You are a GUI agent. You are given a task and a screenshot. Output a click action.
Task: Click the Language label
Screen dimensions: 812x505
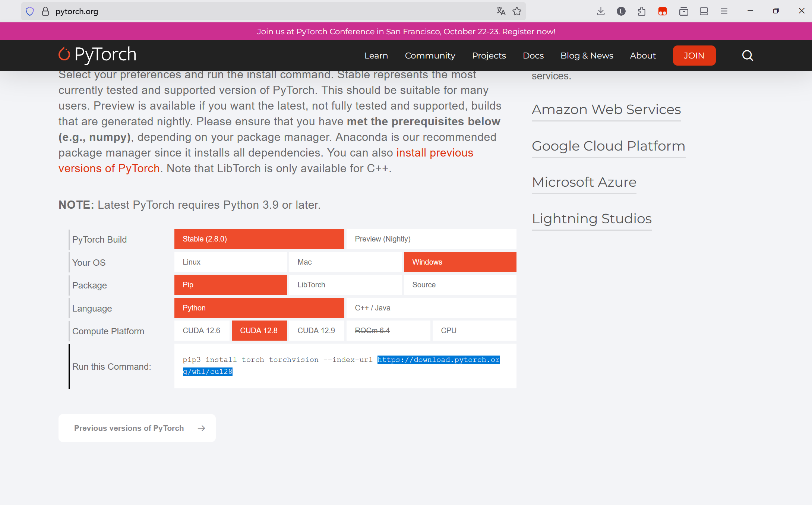[92, 309]
